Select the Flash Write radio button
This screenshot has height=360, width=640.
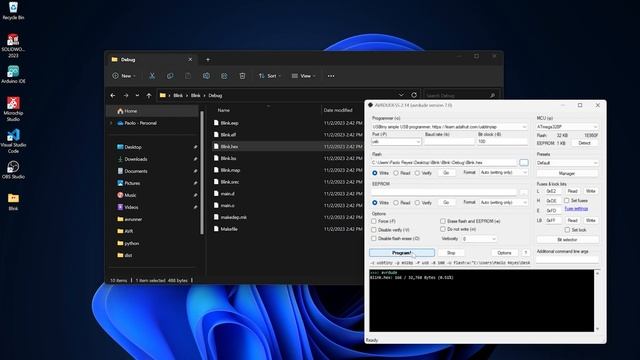tap(375, 173)
